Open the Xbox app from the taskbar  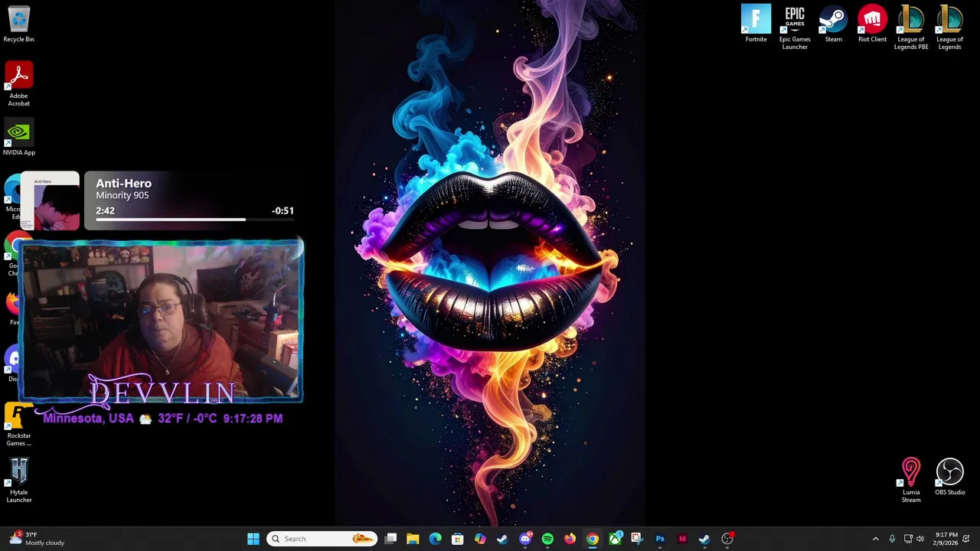[x=615, y=539]
